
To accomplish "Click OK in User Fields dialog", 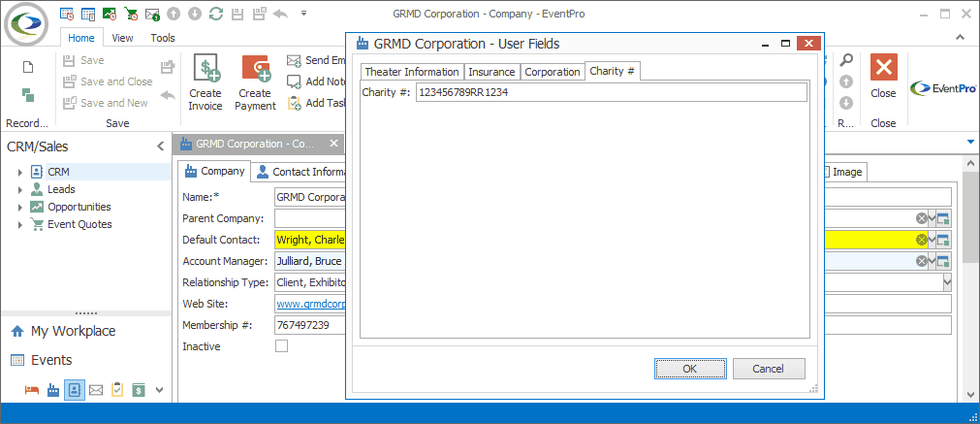I will coord(690,369).
